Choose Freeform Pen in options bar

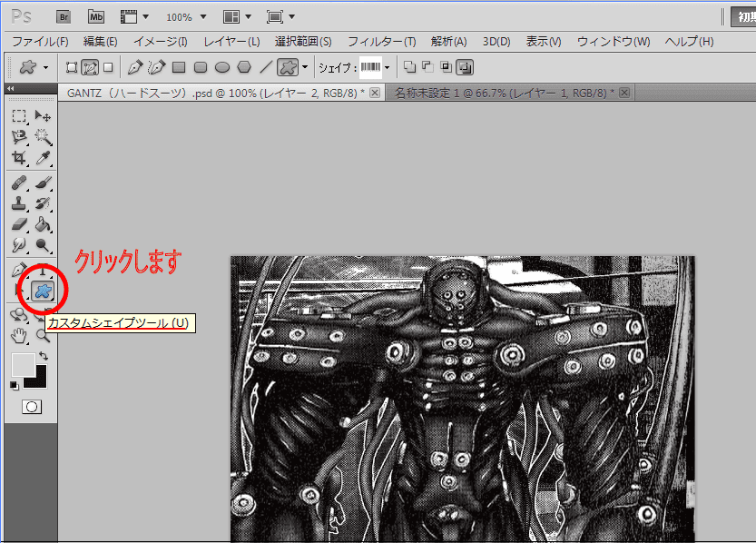click(156, 67)
